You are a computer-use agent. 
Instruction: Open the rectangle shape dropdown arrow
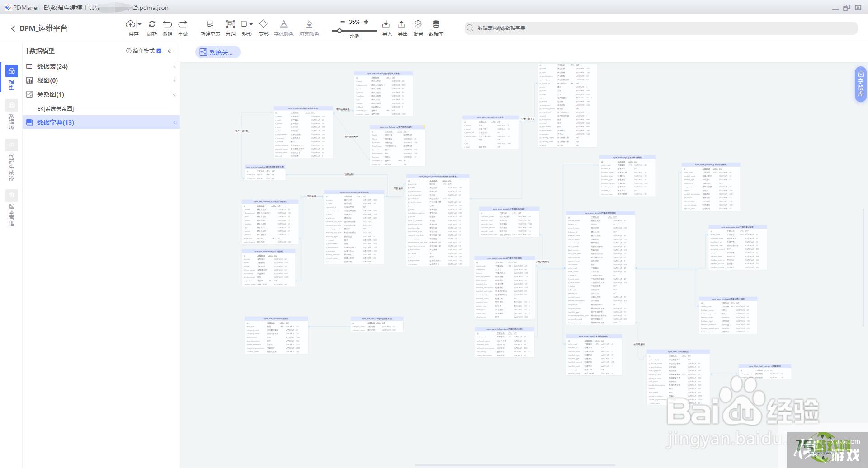tap(251, 24)
